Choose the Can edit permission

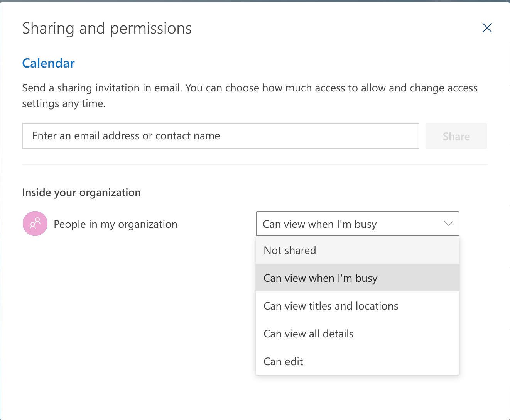coord(358,361)
